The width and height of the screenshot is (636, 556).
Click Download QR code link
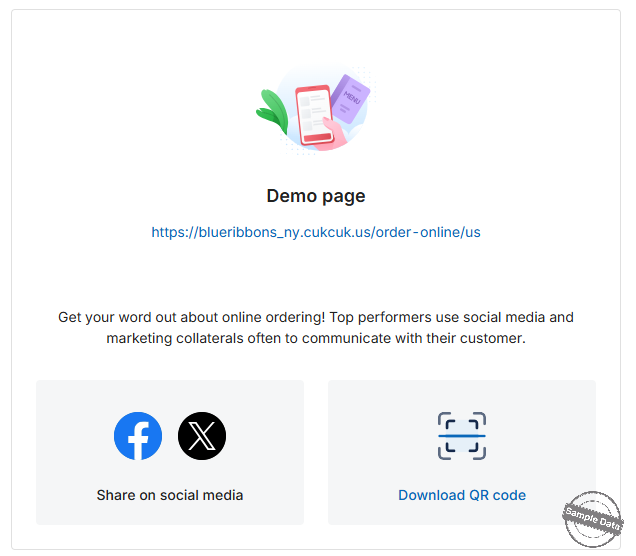[462, 495]
